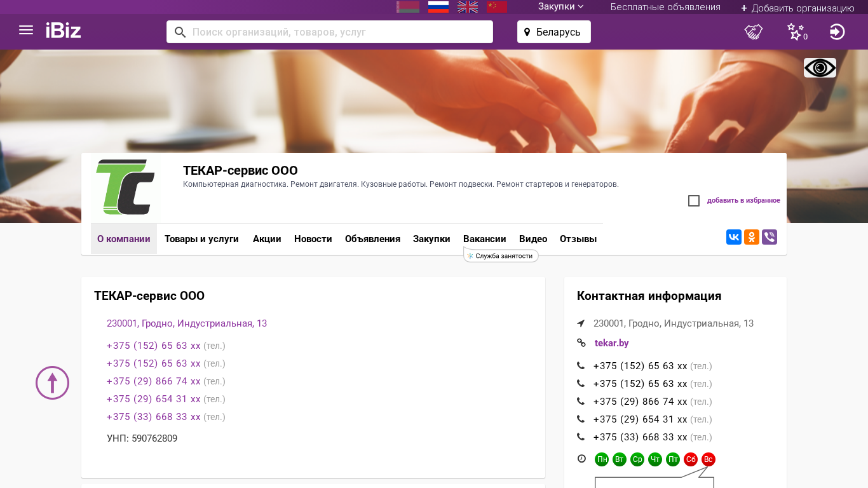
Task: Switch language using the UK flag
Action: (x=468, y=7)
